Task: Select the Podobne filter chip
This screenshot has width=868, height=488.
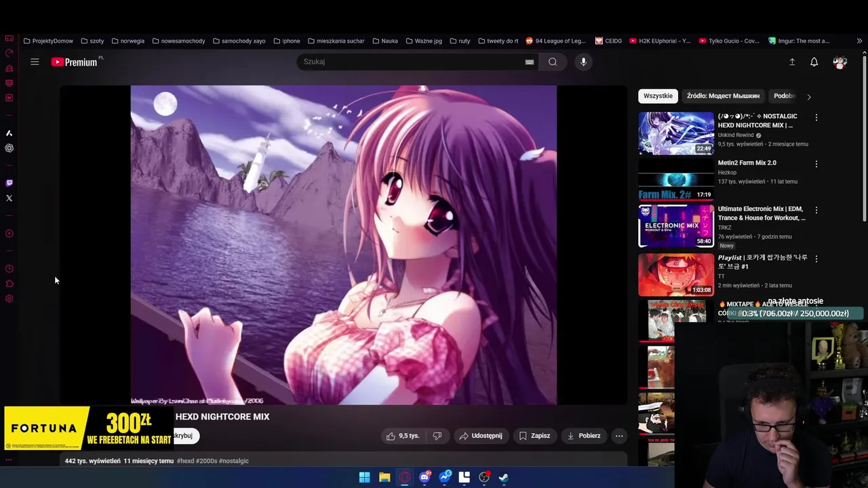Action: [784, 96]
